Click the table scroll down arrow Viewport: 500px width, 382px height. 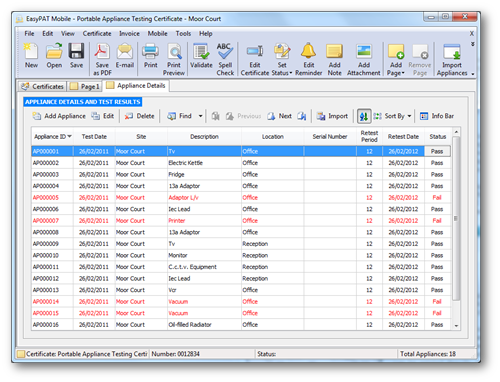456,326
